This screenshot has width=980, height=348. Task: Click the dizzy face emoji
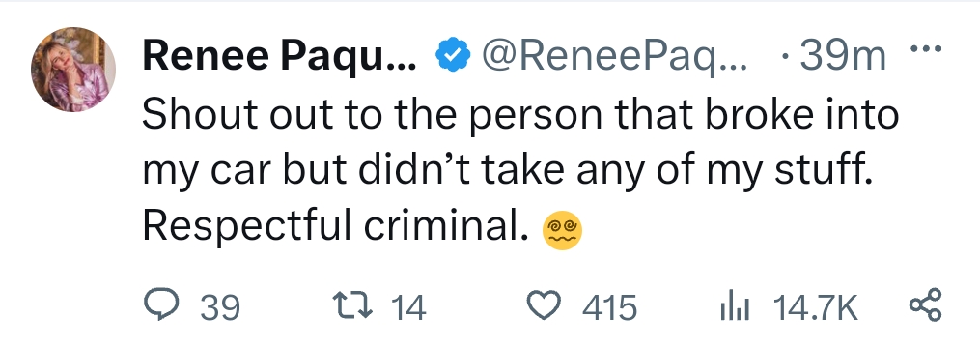[x=563, y=230]
